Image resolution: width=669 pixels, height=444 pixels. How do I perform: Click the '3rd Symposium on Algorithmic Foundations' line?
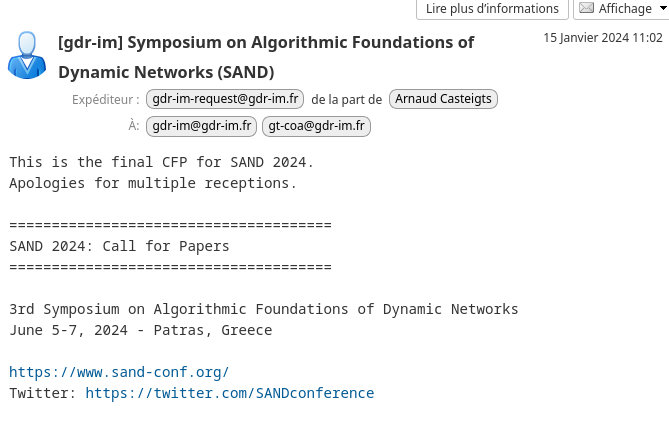pyautogui.click(x=264, y=310)
